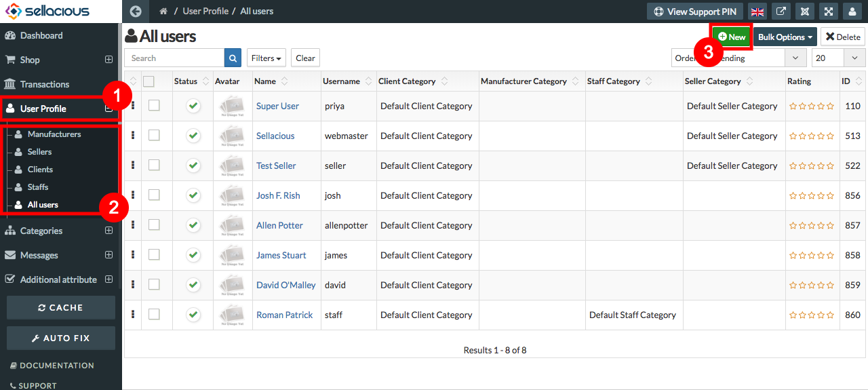Image resolution: width=868 pixels, height=390 pixels.
Task: Toggle fullscreen with the expand icon
Action: [829, 12]
